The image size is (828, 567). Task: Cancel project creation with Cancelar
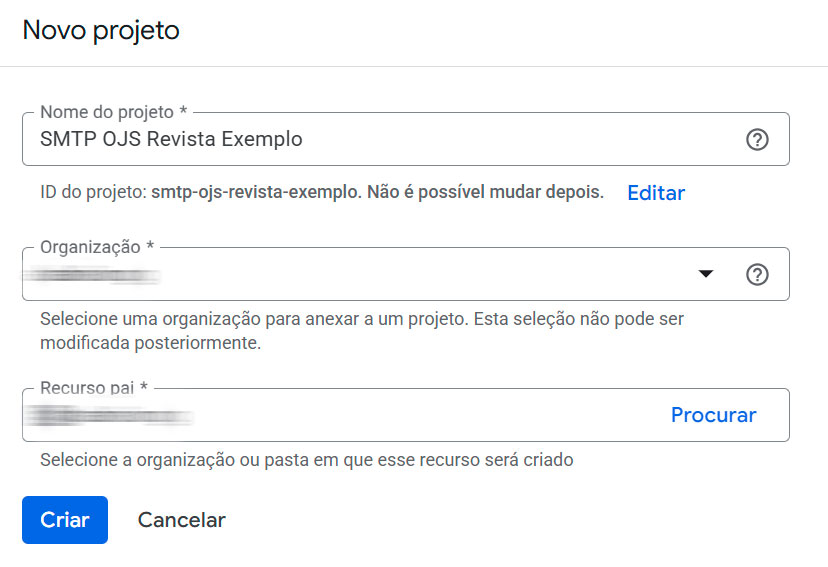182,520
